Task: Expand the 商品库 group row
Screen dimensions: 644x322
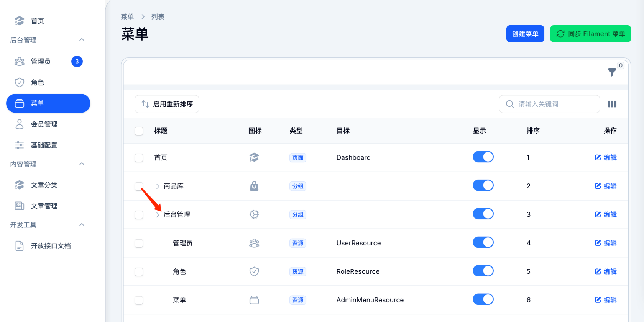Action: pyautogui.click(x=158, y=186)
